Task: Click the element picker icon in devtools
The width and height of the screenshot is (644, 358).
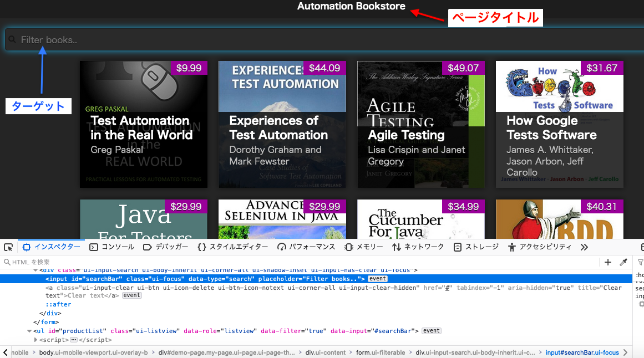Action: pyautogui.click(x=8, y=247)
